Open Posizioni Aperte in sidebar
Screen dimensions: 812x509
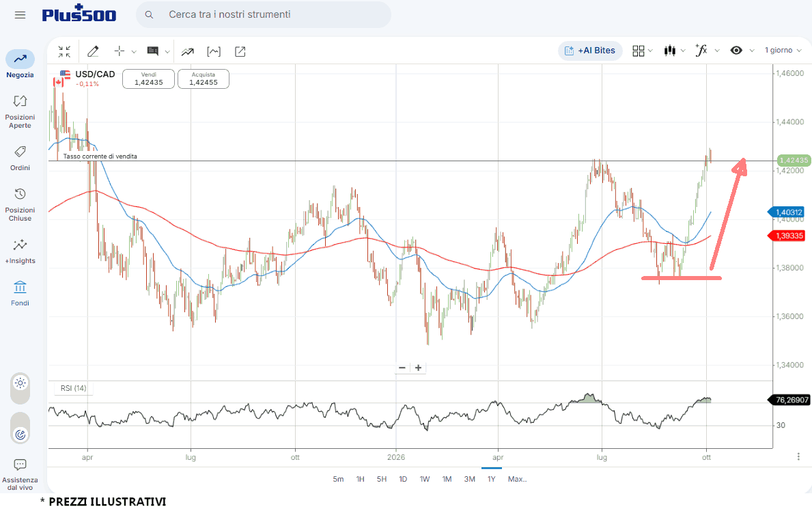(x=20, y=111)
